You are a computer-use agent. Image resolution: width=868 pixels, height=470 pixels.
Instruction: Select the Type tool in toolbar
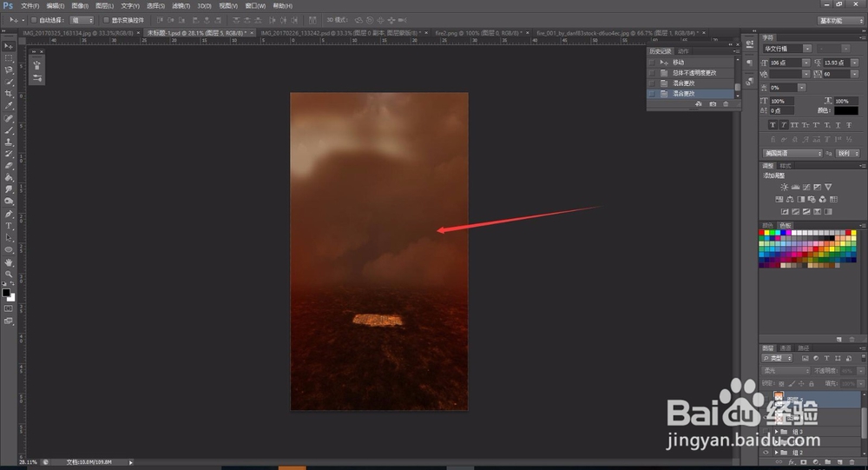coord(9,226)
